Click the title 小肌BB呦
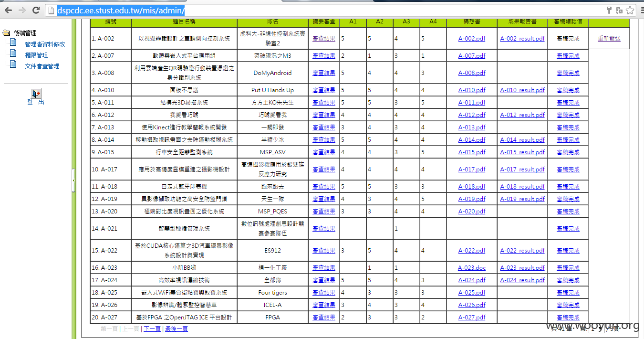This screenshot has height=339, width=644. (x=184, y=268)
